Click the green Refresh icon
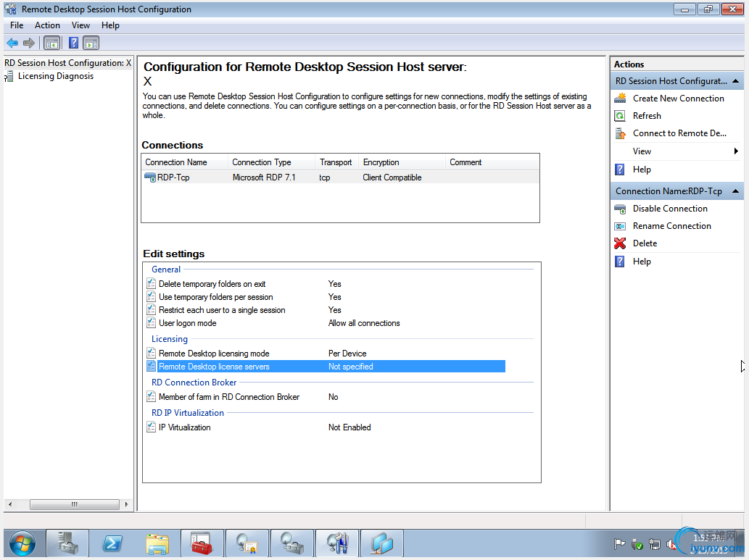Screen dimensions: 749x560 coord(620,116)
